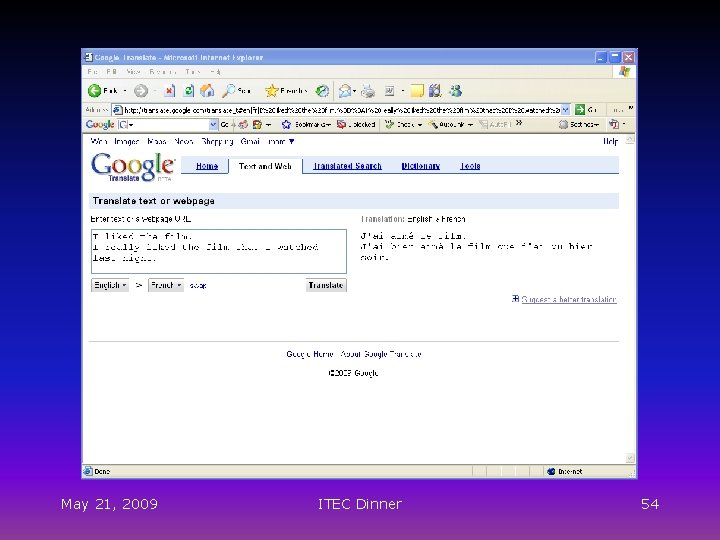Open the Dictionary tab
The image size is (720, 540).
click(421, 166)
